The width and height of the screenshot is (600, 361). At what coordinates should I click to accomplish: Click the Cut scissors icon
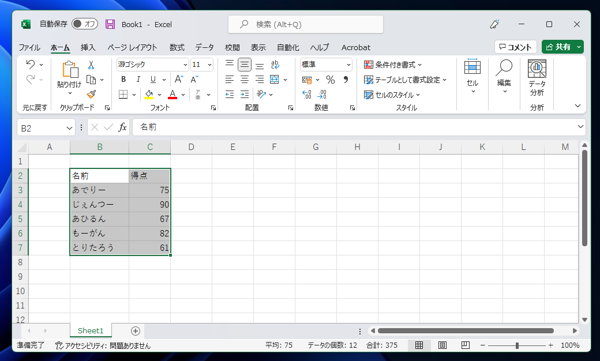click(91, 65)
